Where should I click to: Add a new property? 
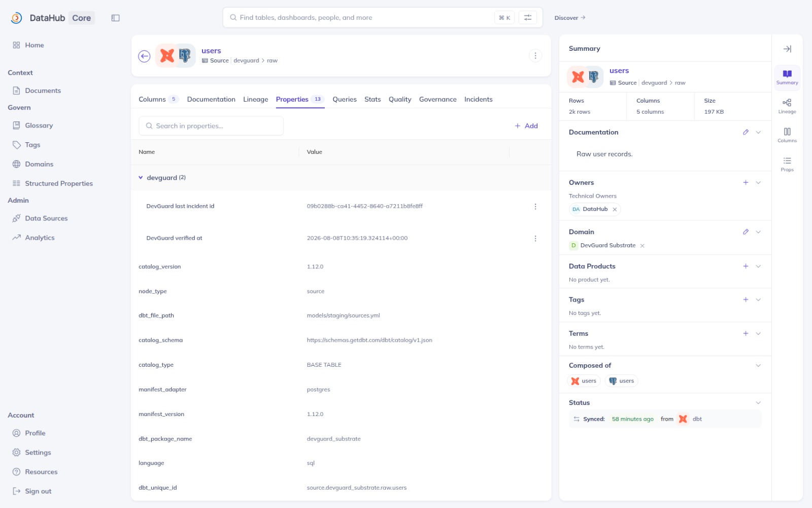pyautogui.click(x=526, y=126)
